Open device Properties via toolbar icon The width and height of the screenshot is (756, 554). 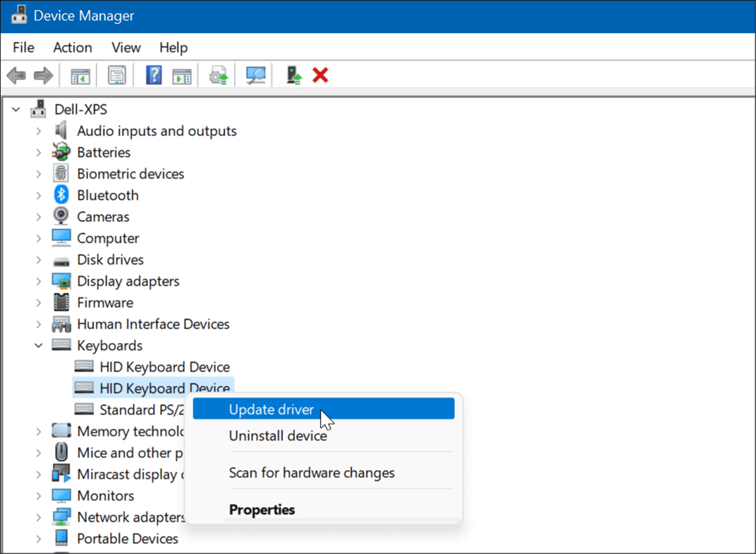[x=116, y=75]
